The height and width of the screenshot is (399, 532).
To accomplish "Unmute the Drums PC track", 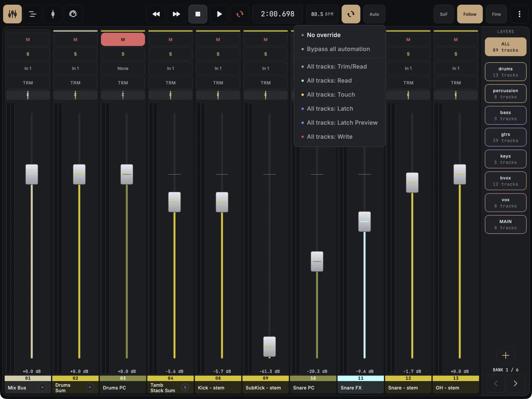I will coord(123,40).
